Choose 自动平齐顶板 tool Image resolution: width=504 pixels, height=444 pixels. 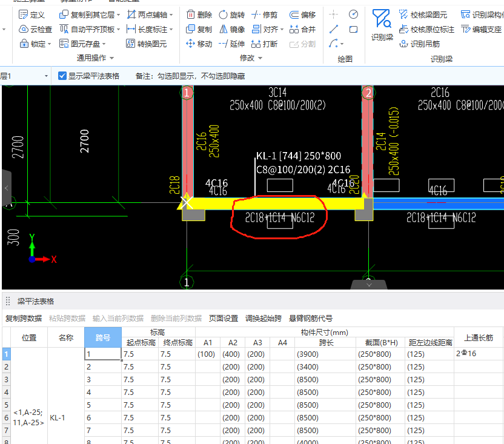[87, 29]
